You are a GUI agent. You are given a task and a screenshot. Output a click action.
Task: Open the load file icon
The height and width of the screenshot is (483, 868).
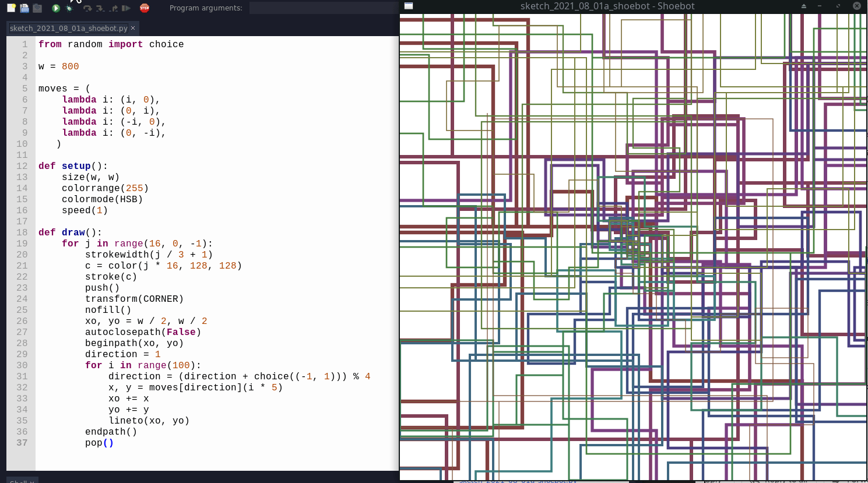(x=24, y=8)
